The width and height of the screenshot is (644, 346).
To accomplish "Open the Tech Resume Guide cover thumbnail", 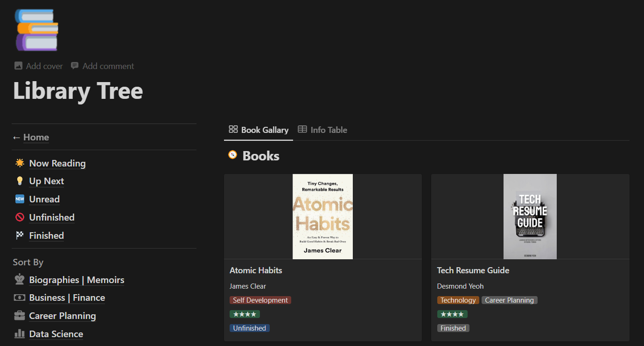I will coord(530,216).
